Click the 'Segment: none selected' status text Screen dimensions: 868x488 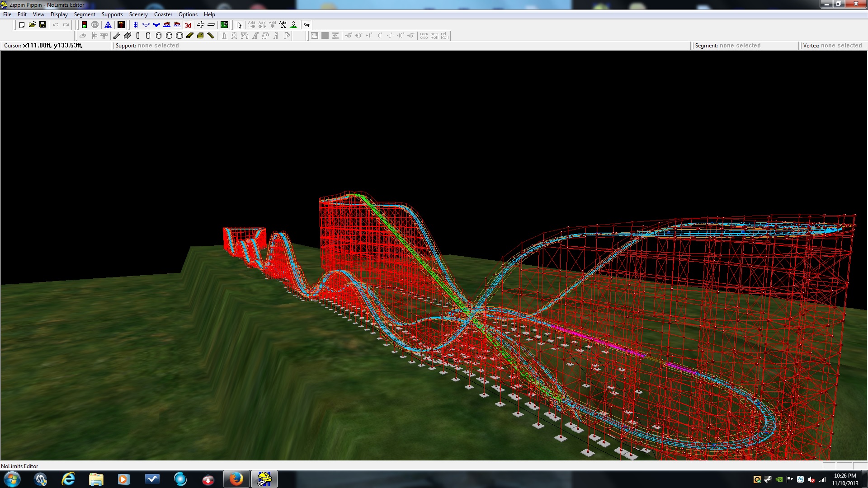point(728,46)
